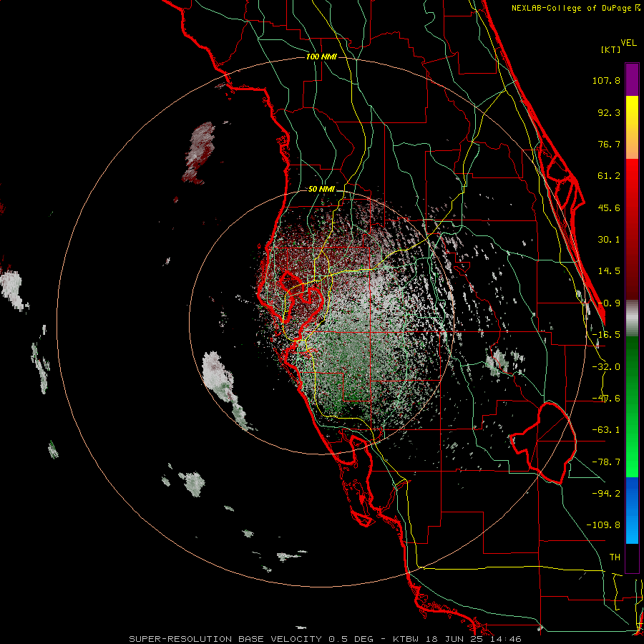Click the -47.6 scale value
Image resolution: width=644 pixels, height=644 pixels.
pos(606,399)
